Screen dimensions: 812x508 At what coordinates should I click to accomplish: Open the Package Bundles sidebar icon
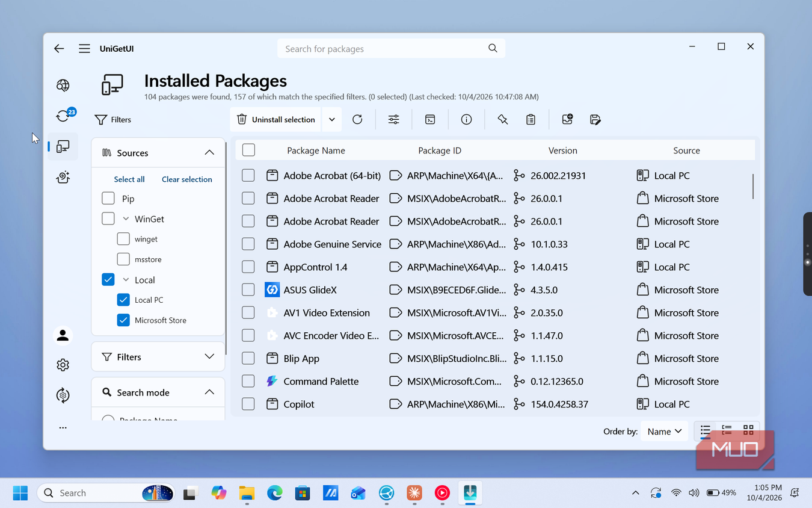(63, 177)
